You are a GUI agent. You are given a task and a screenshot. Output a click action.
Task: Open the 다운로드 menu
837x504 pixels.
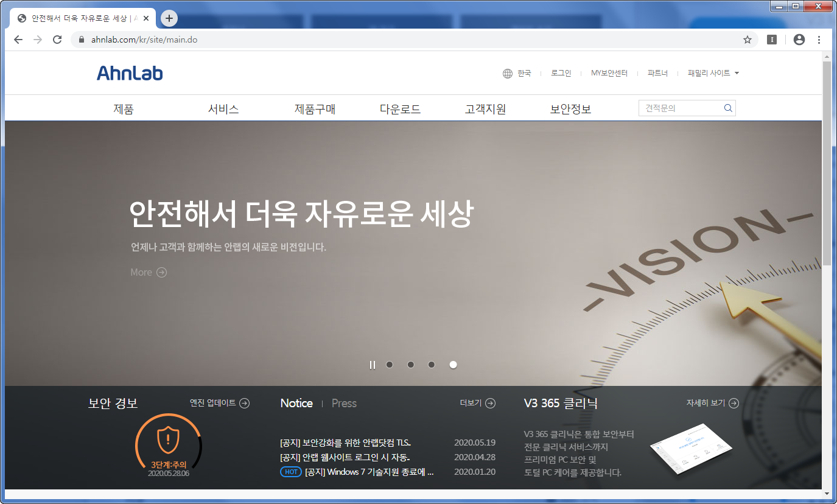401,109
